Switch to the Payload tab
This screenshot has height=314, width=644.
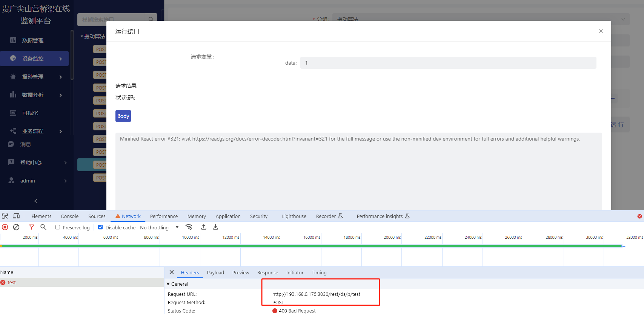click(215, 272)
